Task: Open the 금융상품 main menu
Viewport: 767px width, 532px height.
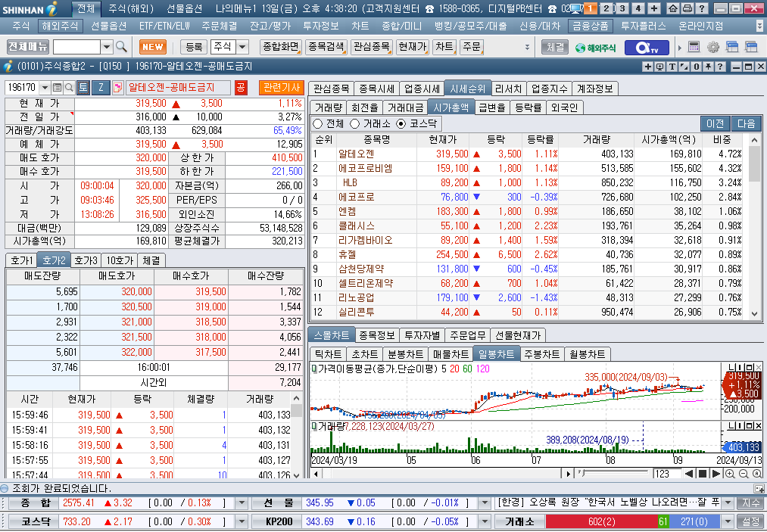Action: [x=591, y=26]
